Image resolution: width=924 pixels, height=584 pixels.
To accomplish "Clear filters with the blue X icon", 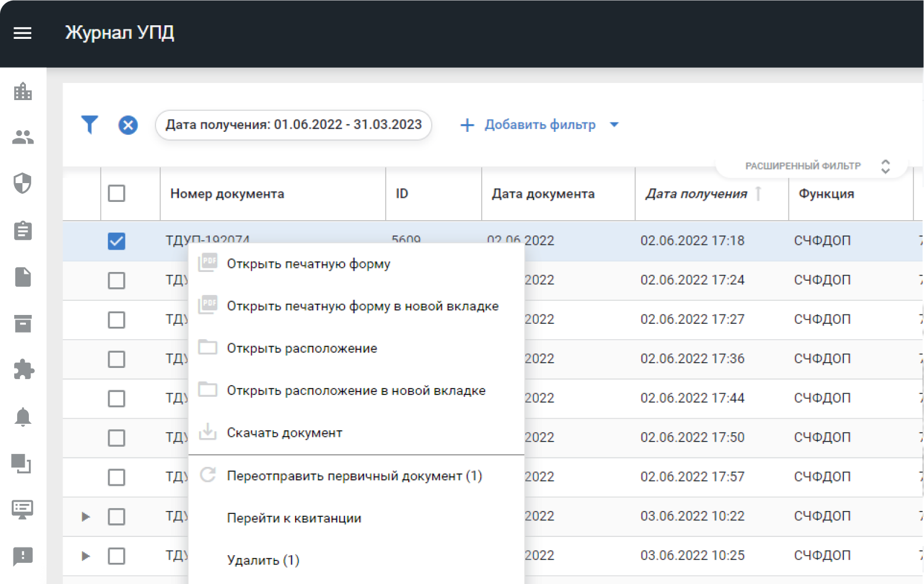I will coord(128,125).
